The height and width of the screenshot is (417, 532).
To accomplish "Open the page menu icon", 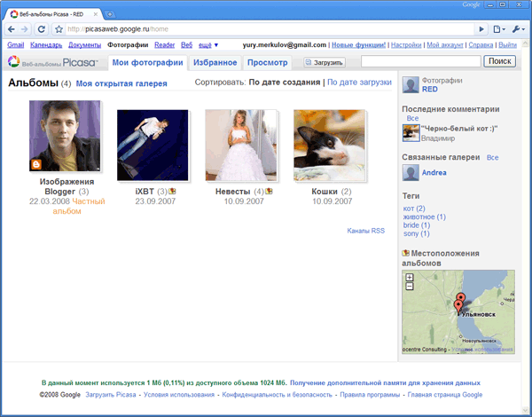I will (x=499, y=29).
